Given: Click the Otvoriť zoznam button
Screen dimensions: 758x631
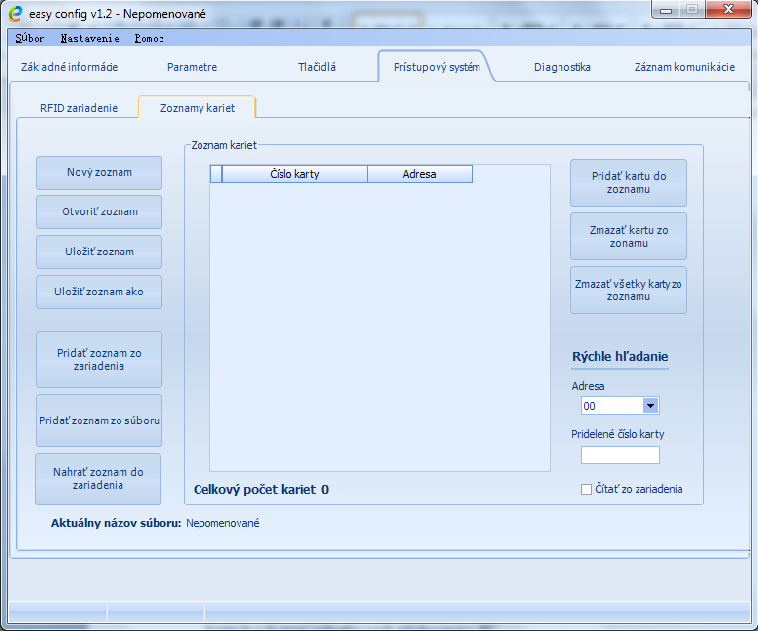Looking at the screenshot, I should [99, 212].
